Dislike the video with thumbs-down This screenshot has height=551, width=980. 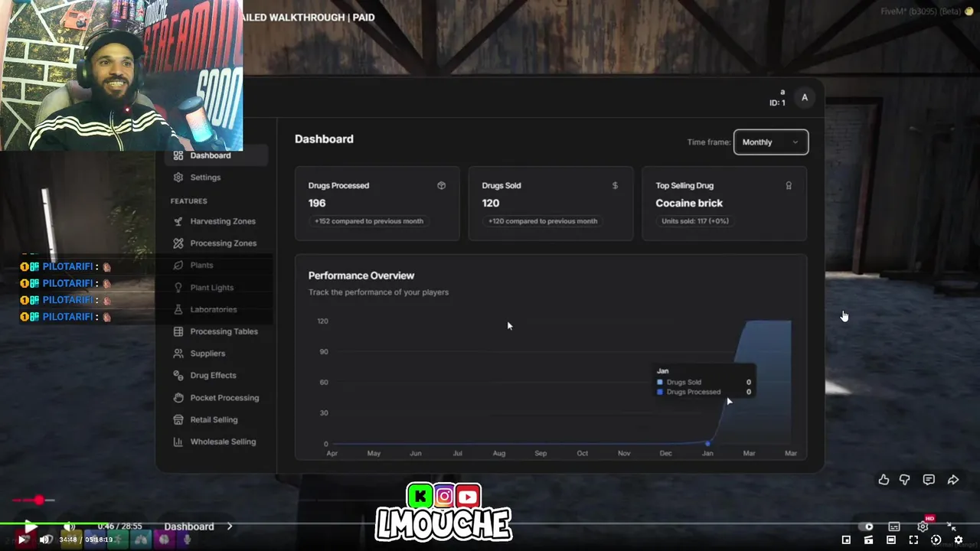point(905,480)
